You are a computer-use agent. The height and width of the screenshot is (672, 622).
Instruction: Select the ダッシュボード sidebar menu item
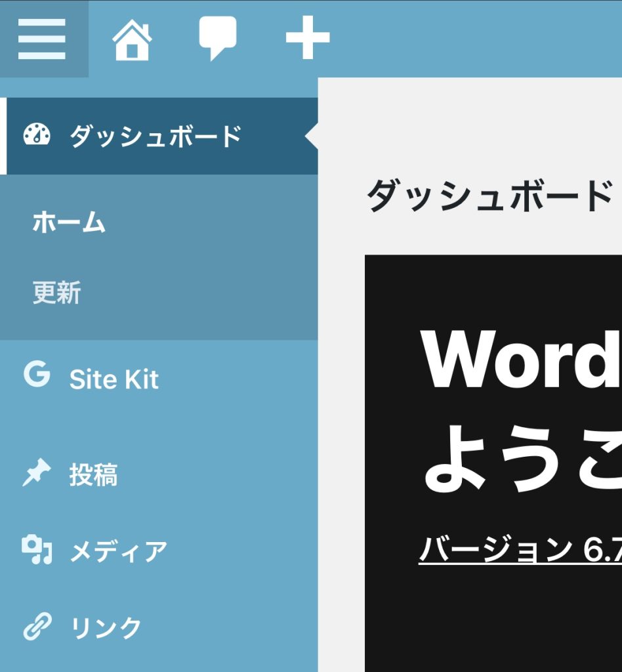pos(156,136)
